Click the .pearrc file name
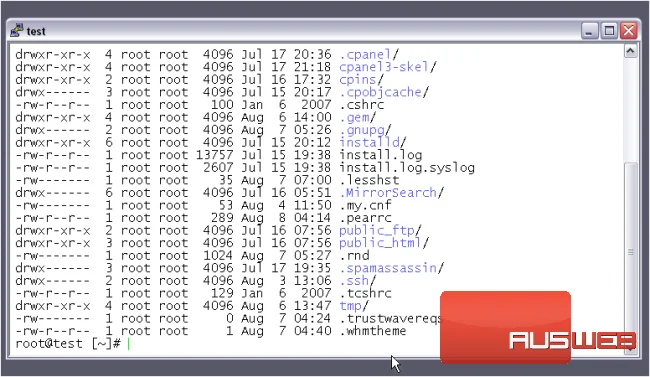 [x=365, y=218]
